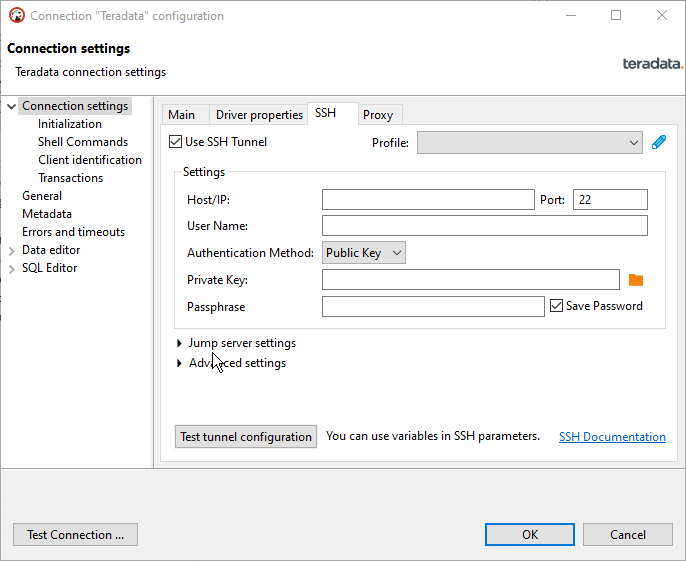The width and height of the screenshot is (686, 561).
Task: Click into the Port field
Action: 610,200
